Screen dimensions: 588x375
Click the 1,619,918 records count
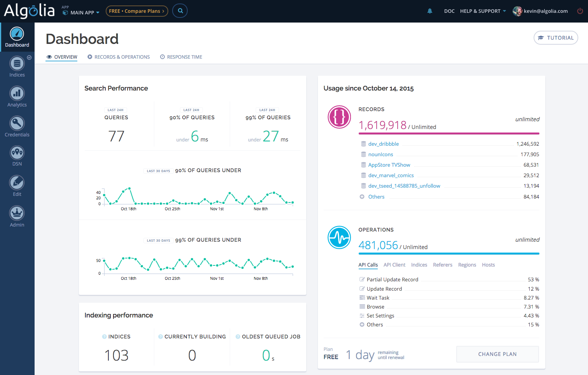[382, 125]
